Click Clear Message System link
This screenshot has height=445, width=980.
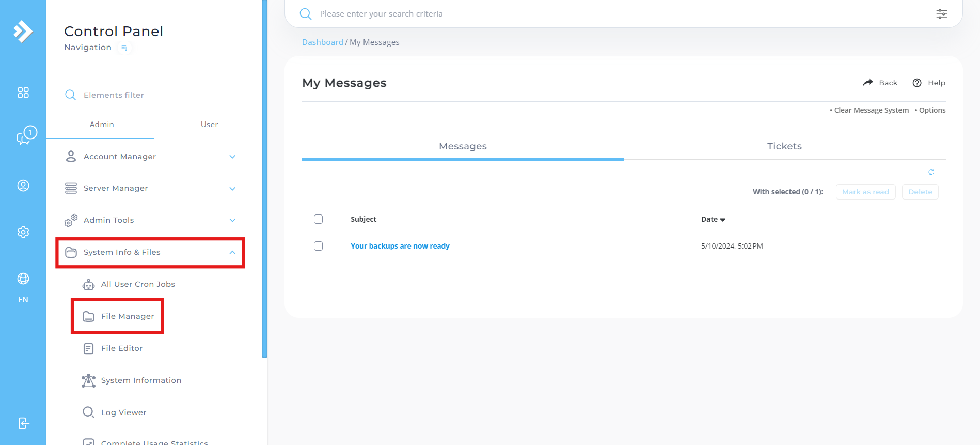tap(871, 110)
